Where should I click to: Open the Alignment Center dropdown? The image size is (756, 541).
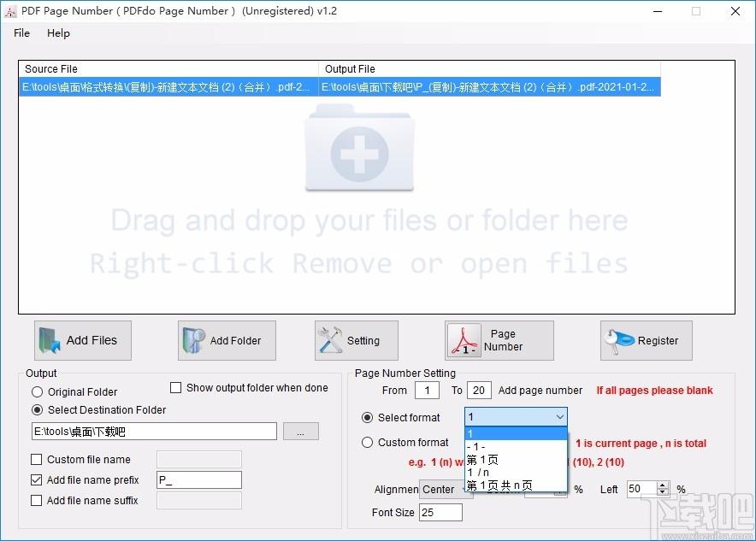[444, 490]
